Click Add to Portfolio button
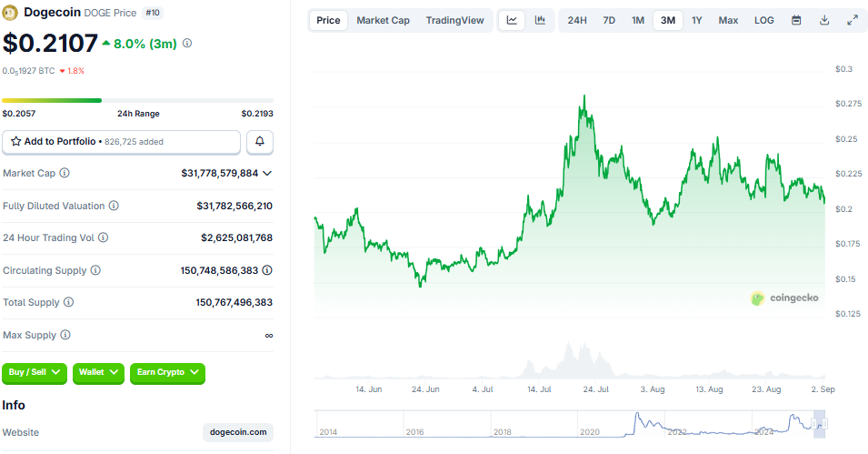The height and width of the screenshot is (454, 868). tap(121, 142)
